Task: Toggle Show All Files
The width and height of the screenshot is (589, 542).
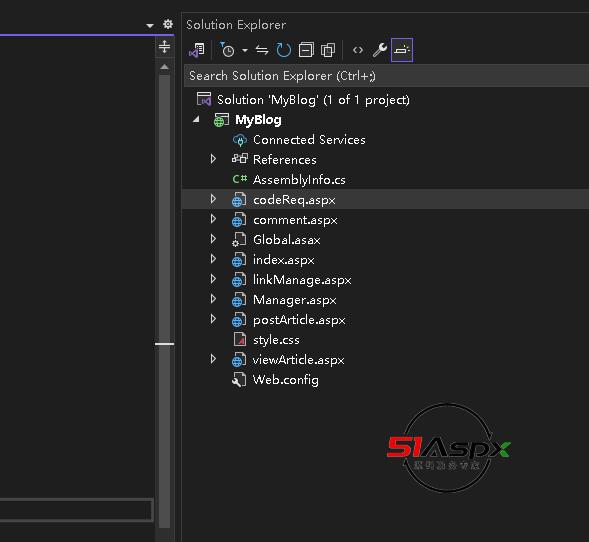Action: pyautogui.click(x=328, y=50)
